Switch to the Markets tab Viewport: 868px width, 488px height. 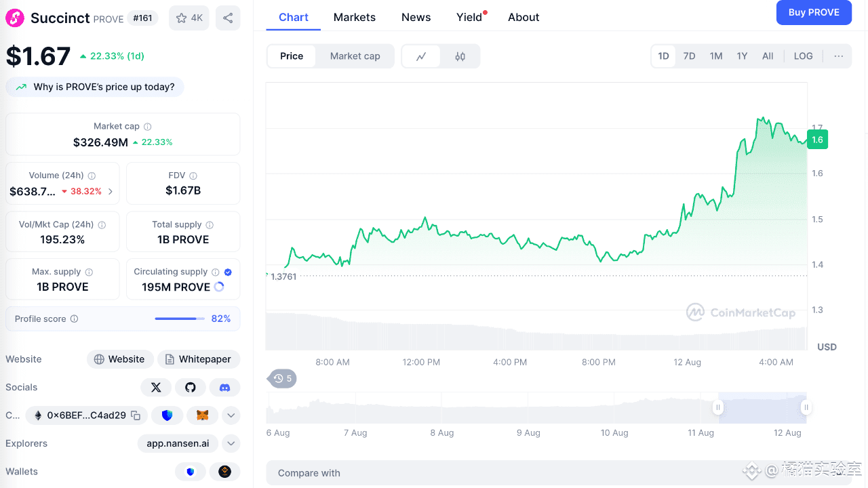coord(354,18)
